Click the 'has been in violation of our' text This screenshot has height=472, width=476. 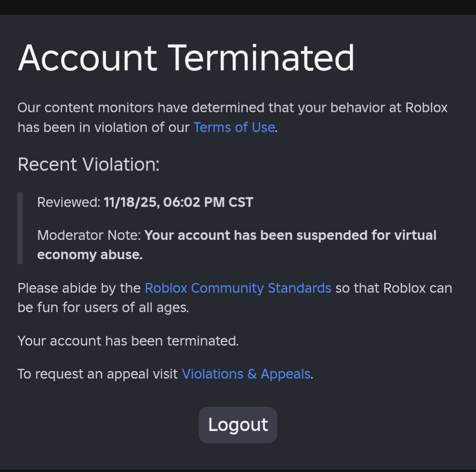click(x=104, y=127)
